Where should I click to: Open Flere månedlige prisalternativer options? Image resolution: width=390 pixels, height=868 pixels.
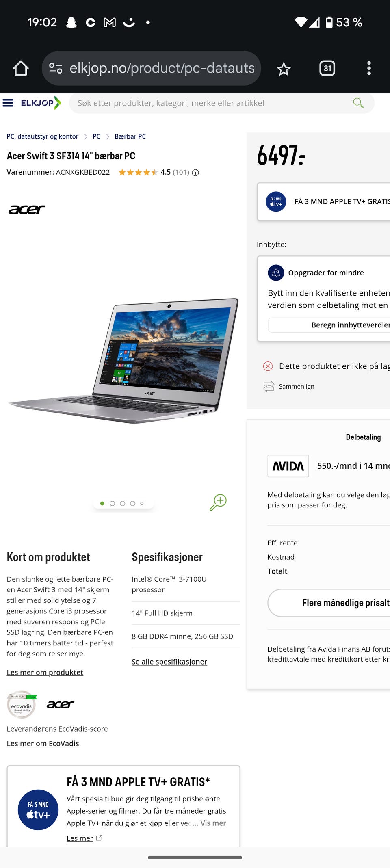coord(329,603)
